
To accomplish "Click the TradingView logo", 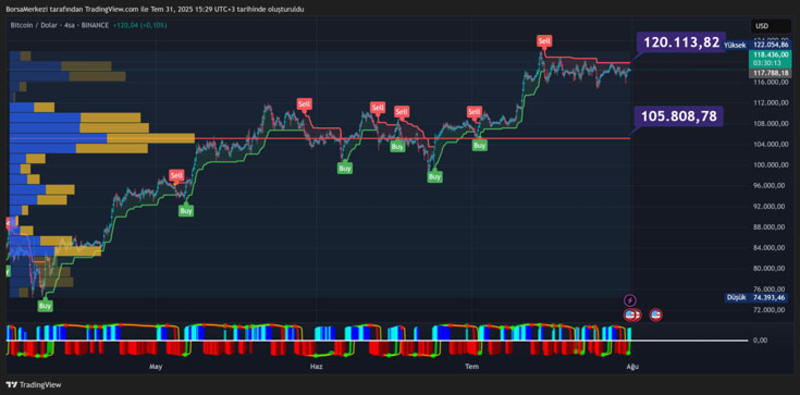I will coord(34,385).
